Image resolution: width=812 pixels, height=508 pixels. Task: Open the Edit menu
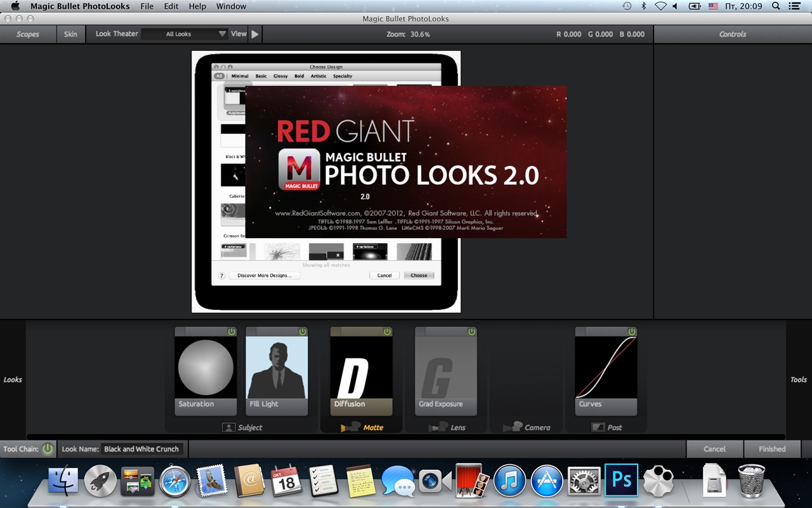point(171,6)
